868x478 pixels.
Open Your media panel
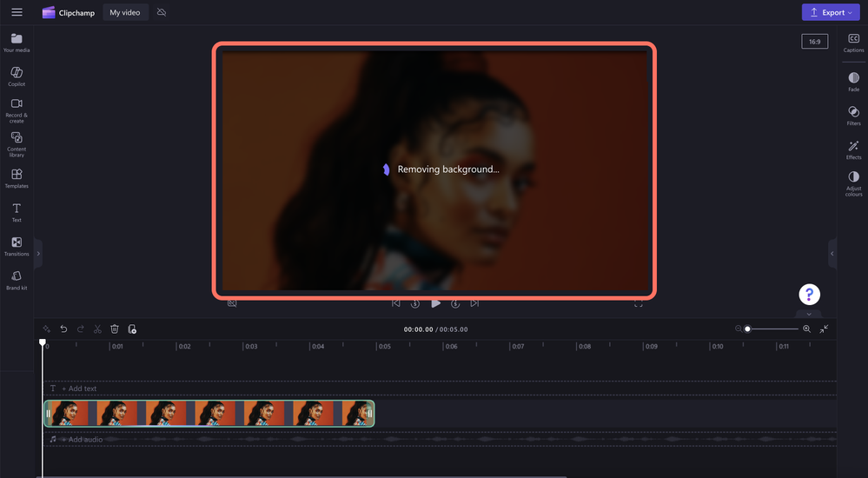[17, 43]
